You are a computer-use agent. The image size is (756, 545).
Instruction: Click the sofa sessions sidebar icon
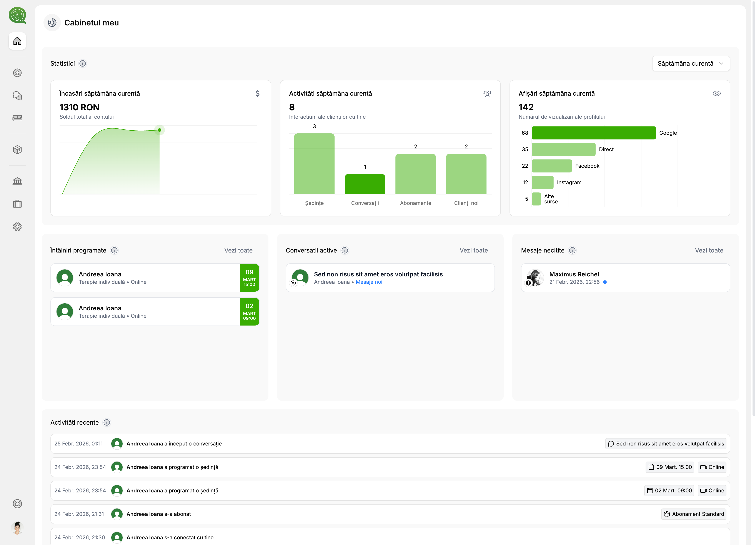17,118
